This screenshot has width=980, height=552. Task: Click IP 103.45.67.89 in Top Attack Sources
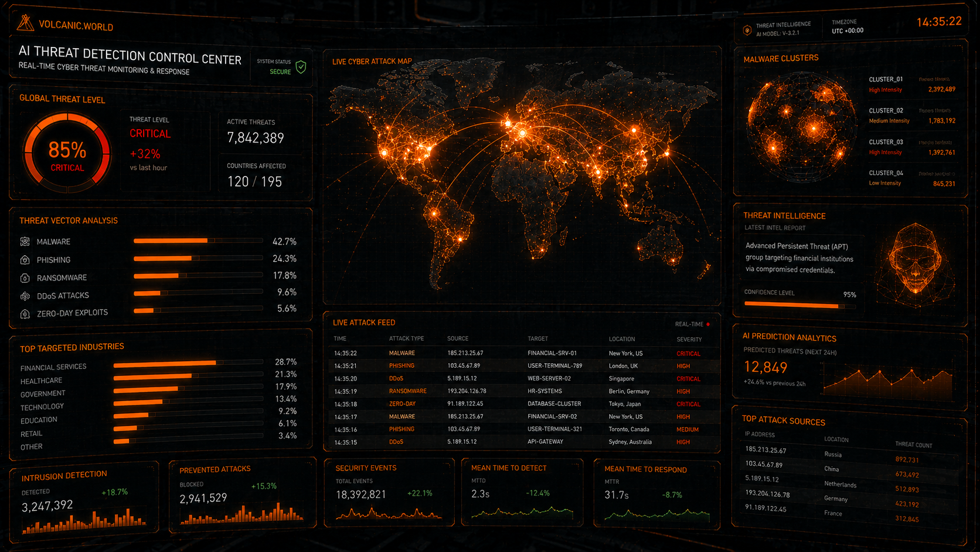point(764,464)
